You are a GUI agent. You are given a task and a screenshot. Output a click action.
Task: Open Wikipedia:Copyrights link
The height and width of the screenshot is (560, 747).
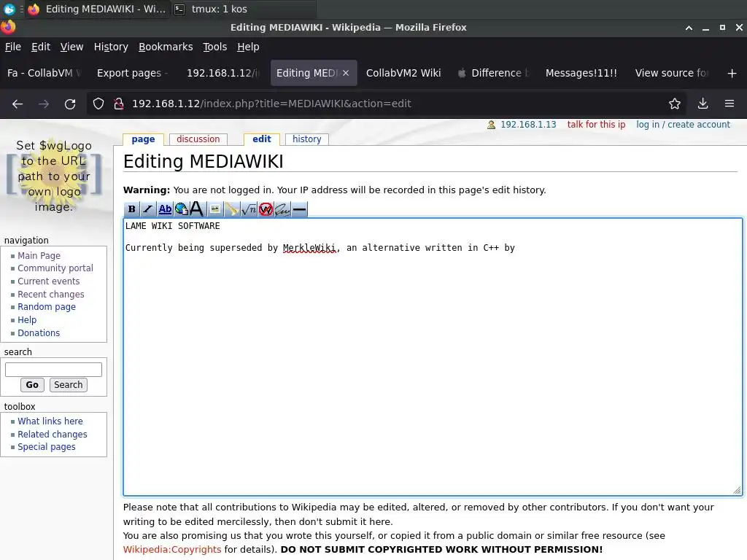click(x=172, y=550)
